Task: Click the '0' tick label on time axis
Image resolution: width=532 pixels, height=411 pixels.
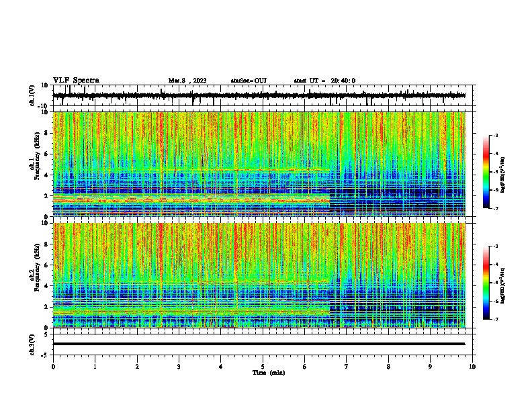Action: pos(53,367)
